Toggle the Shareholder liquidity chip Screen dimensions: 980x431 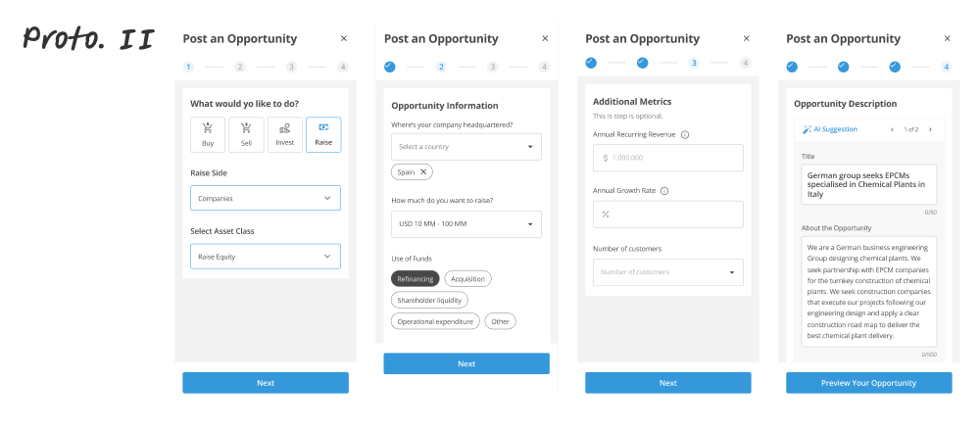click(429, 300)
